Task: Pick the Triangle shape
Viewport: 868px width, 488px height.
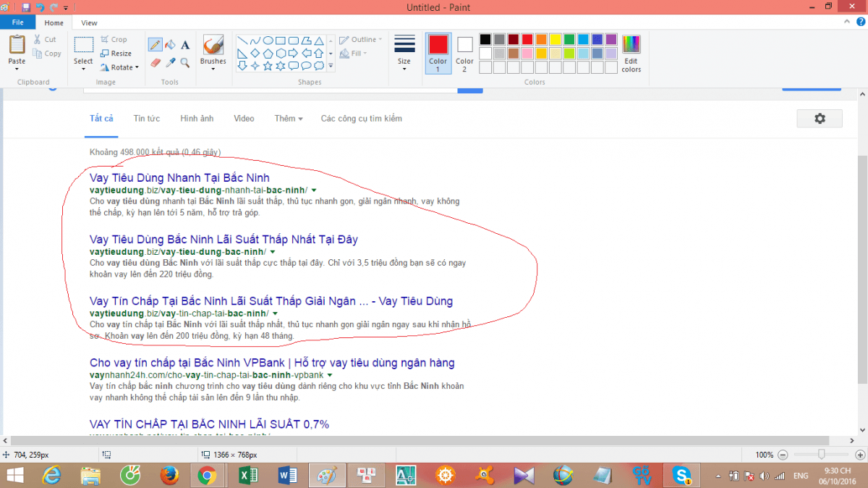Action: [x=318, y=41]
